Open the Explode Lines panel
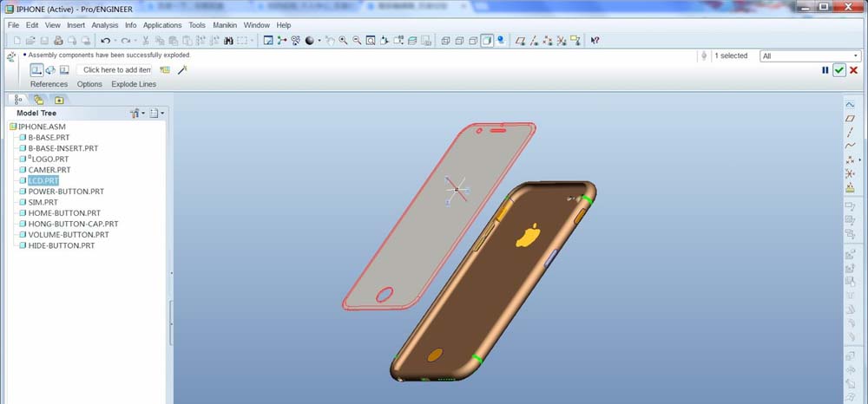The height and width of the screenshot is (404, 868). [x=134, y=84]
